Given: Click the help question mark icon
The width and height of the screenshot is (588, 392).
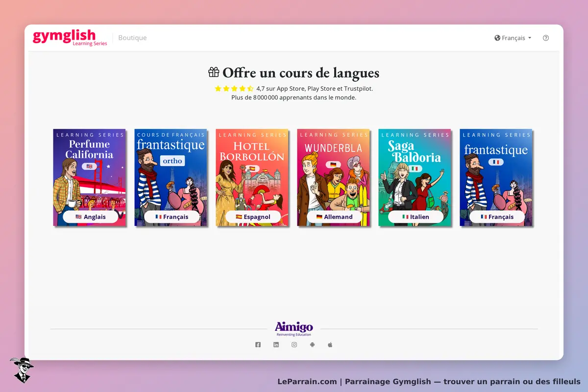Looking at the screenshot, I should [546, 38].
